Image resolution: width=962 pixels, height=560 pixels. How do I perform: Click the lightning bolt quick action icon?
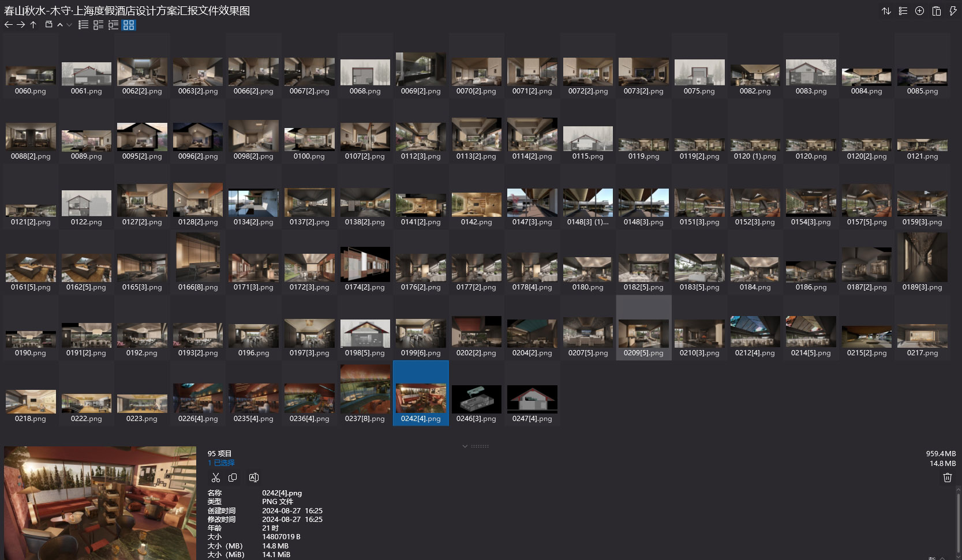point(953,11)
